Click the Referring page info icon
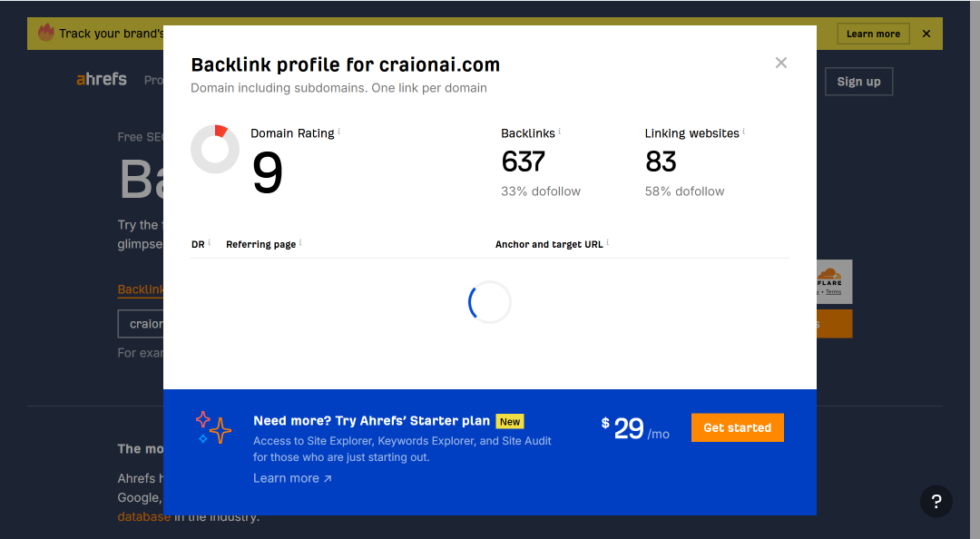 [x=300, y=242]
